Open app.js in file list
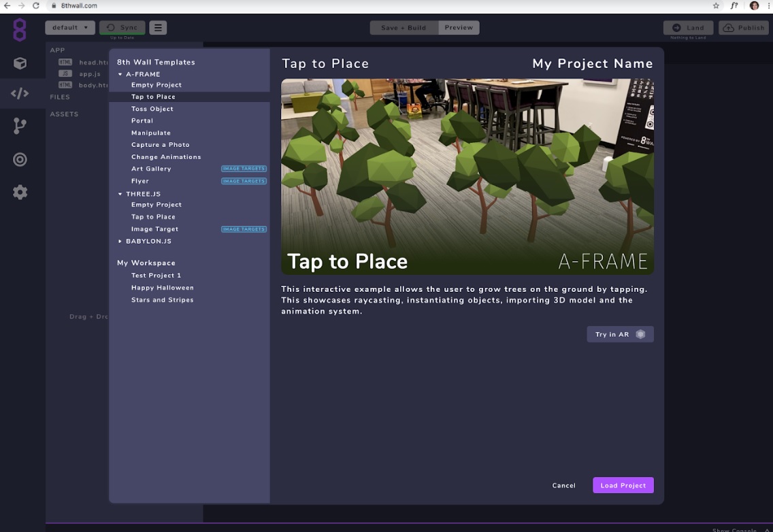Screen dimensions: 773x532 [x=90, y=73]
